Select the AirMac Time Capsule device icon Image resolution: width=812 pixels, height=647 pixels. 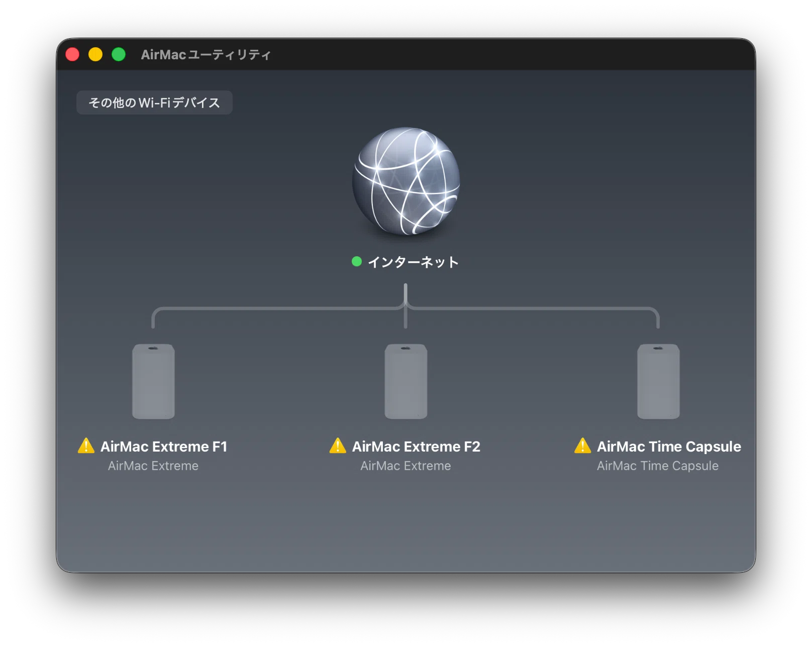pyautogui.click(x=658, y=381)
